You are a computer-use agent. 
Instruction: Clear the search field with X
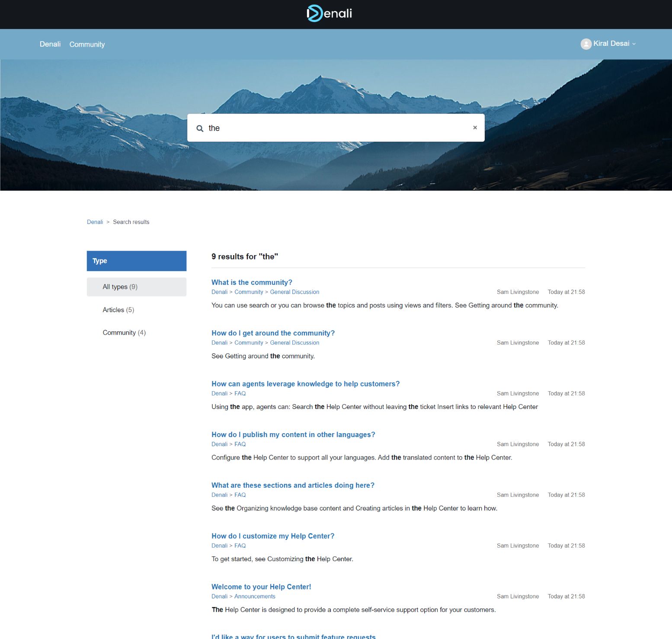click(475, 128)
